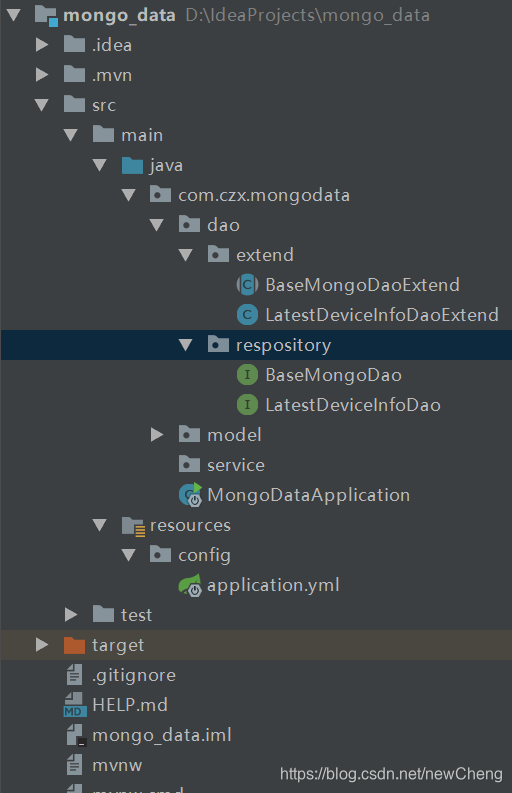512x793 pixels.
Task: Click the BaseMongoDao interface icon
Action: coord(247,375)
